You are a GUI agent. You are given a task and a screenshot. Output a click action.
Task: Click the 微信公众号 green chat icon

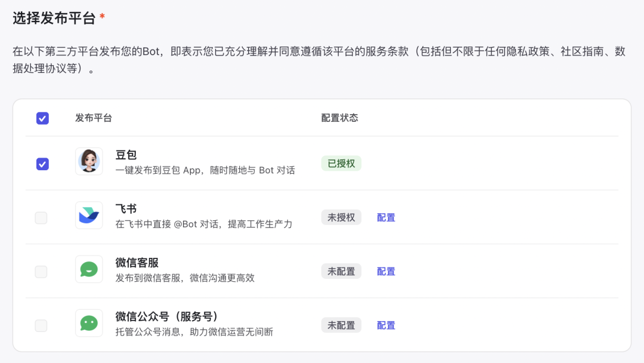[x=89, y=323]
